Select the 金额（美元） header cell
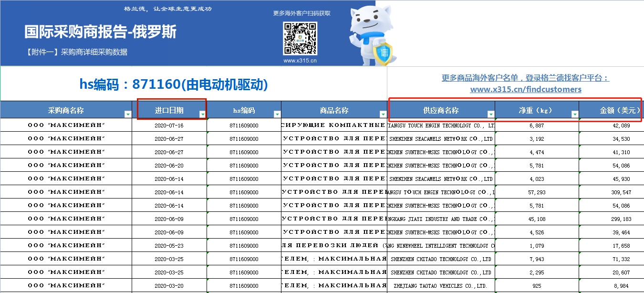 point(612,110)
